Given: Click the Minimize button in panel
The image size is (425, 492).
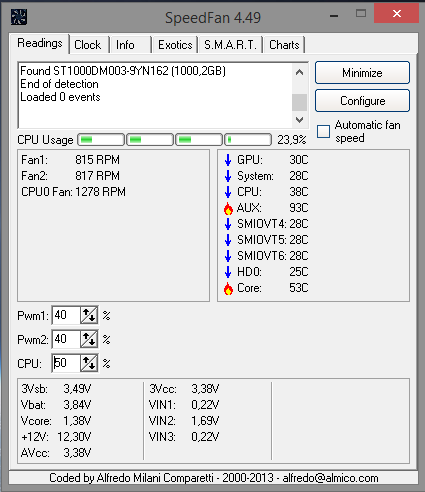Looking at the screenshot, I should point(362,72).
